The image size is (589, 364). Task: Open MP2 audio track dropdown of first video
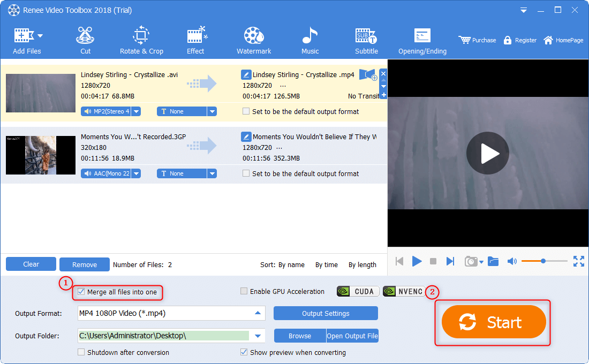(136, 111)
